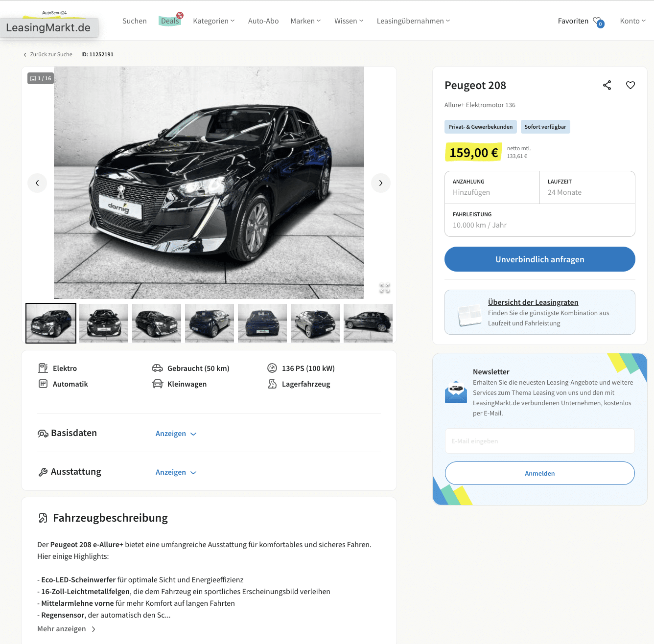Open the Laufzeit 24 Monate selector
This screenshot has width=654, height=644.
click(587, 187)
